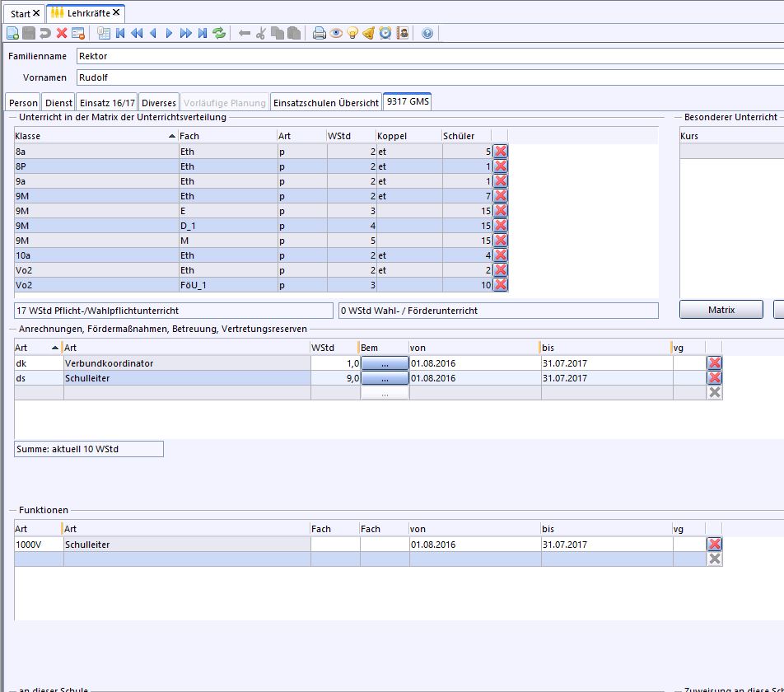Viewport: 784px width, 692px height.
Task: Open Bem button for Verbundkoordinator
Action: [385, 363]
